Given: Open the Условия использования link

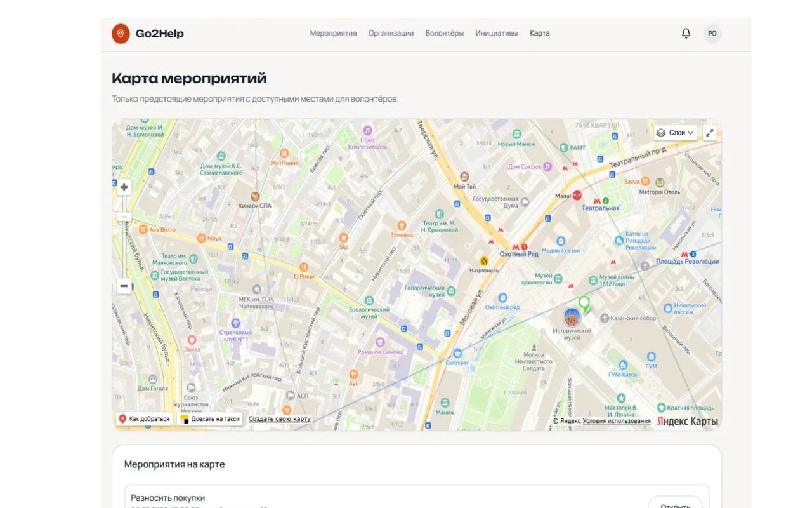Looking at the screenshot, I should [617, 421].
